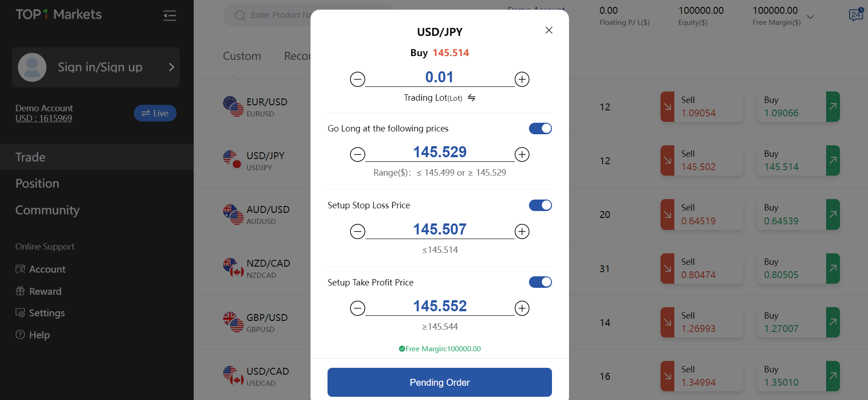Open 24-hour customer support chat icon

pos(856,15)
